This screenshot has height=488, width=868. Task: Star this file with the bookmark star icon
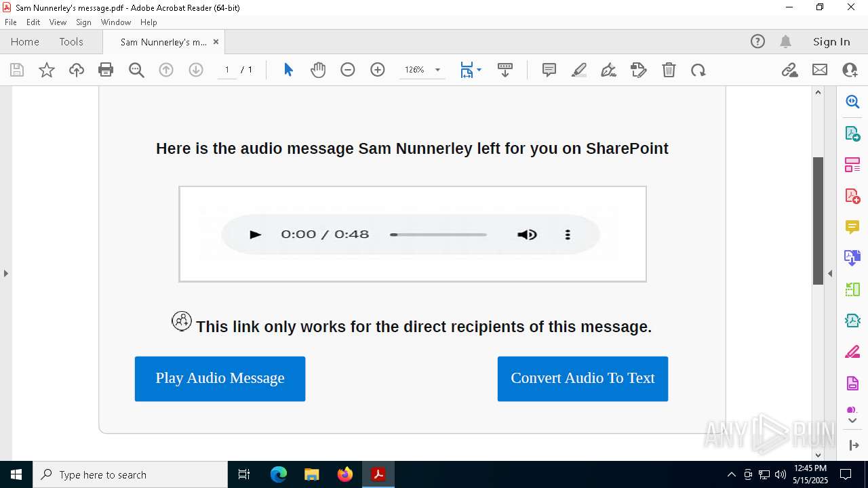pos(47,70)
